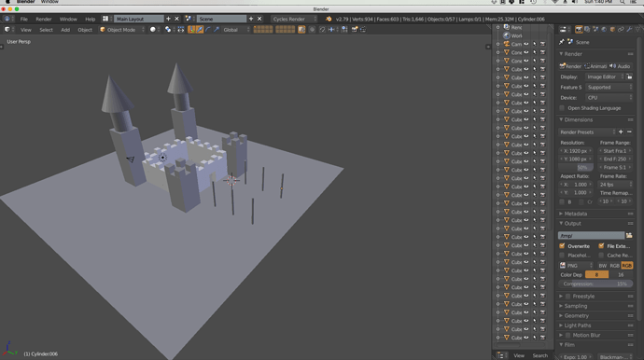Screen dimensions: 644x360
Task: Toggle renderability for Camera row
Action: click(542, 44)
